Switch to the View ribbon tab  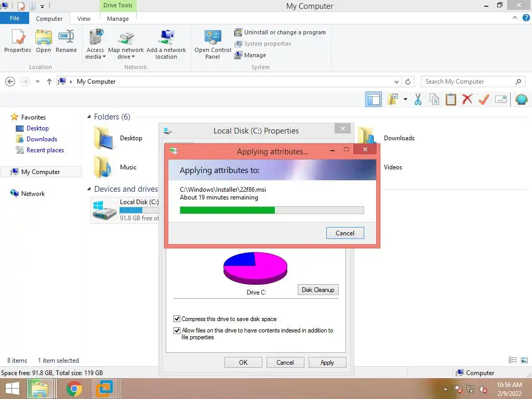coord(84,19)
